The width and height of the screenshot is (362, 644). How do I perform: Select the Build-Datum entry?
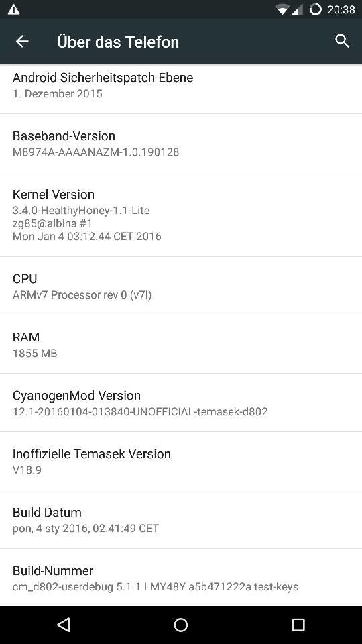(181, 519)
